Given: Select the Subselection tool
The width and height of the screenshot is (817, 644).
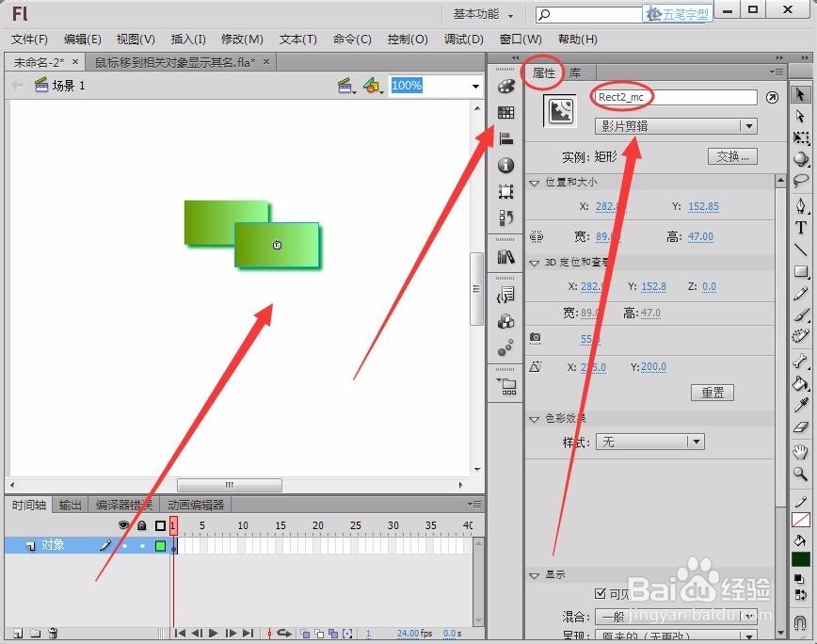Looking at the screenshot, I should [x=801, y=116].
